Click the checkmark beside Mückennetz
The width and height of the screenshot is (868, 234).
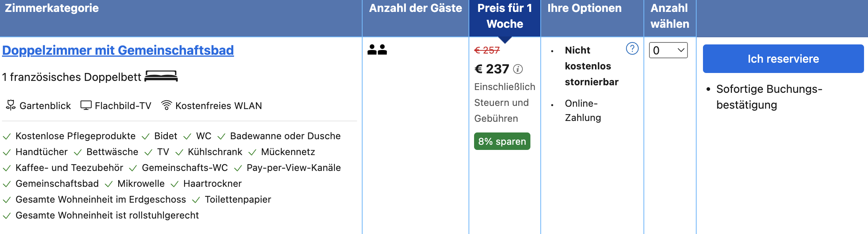click(x=252, y=152)
